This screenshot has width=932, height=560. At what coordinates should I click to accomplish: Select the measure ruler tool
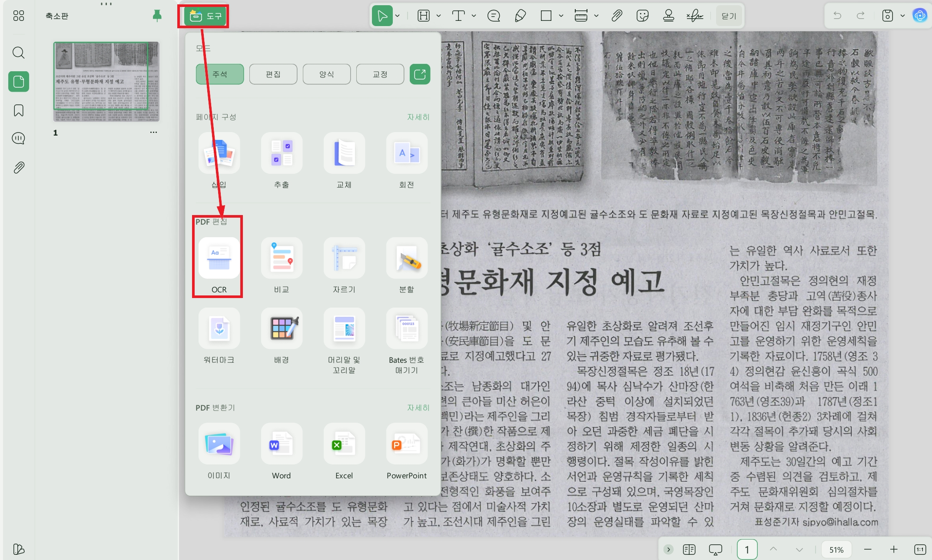tap(581, 16)
